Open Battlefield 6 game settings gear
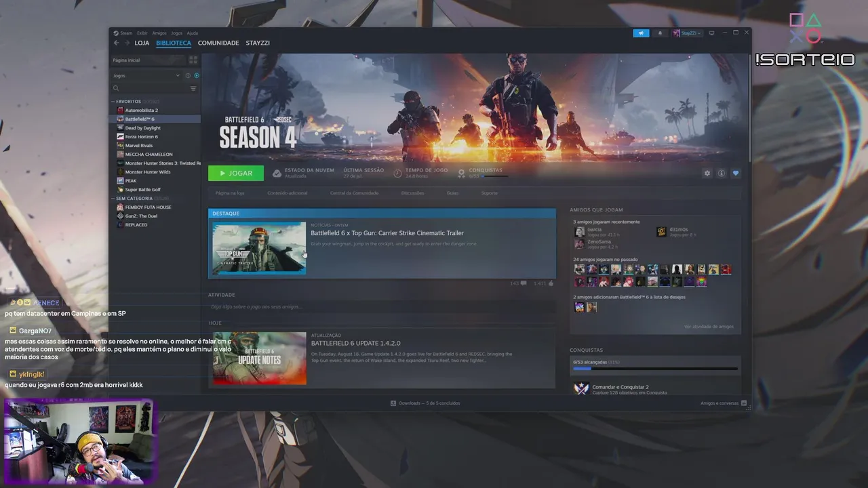Viewport: 868px width, 488px height. click(707, 173)
